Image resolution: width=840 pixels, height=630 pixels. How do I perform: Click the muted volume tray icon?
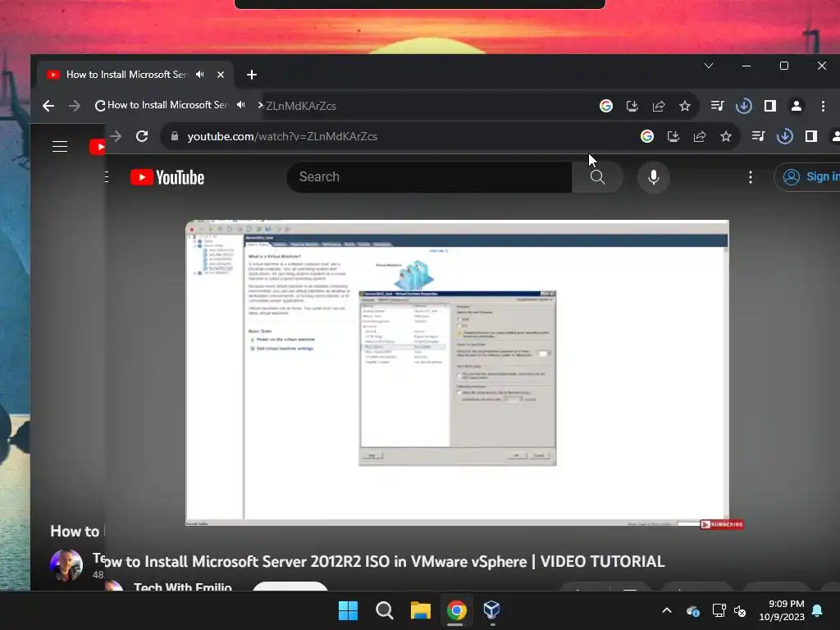click(740, 610)
